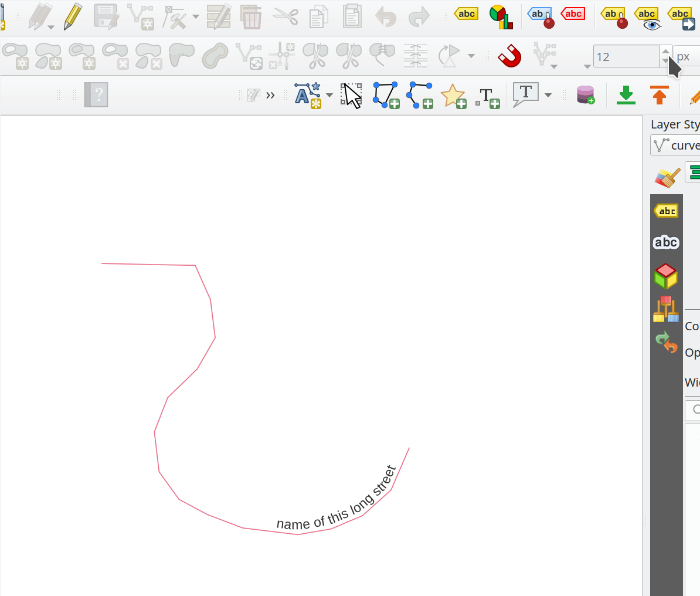The height and width of the screenshot is (596, 700).
Task: Click Create Text Annotation at Point tool
Action: pyautogui.click(x=487, y=97)
